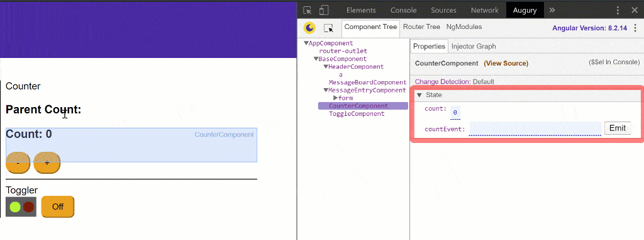644x240 pixels.
Task: Collapse the AppComponent tree node
Action: click(306, 43)
